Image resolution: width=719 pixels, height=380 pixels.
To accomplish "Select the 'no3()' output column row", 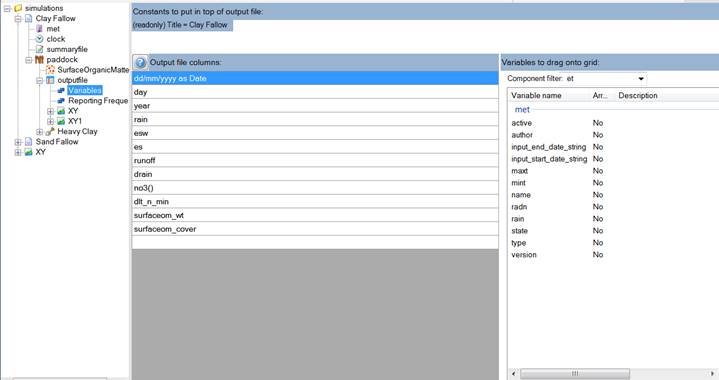I will click(315, 188).
